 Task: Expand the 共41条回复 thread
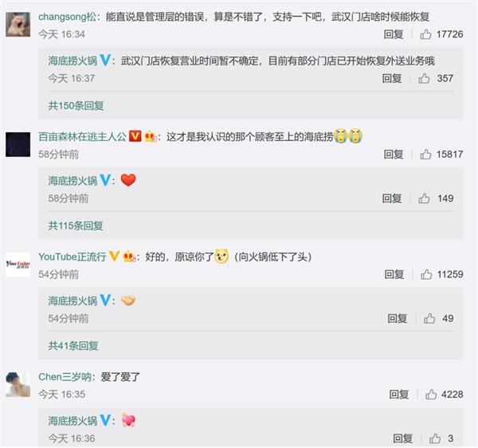coord(73,346)
